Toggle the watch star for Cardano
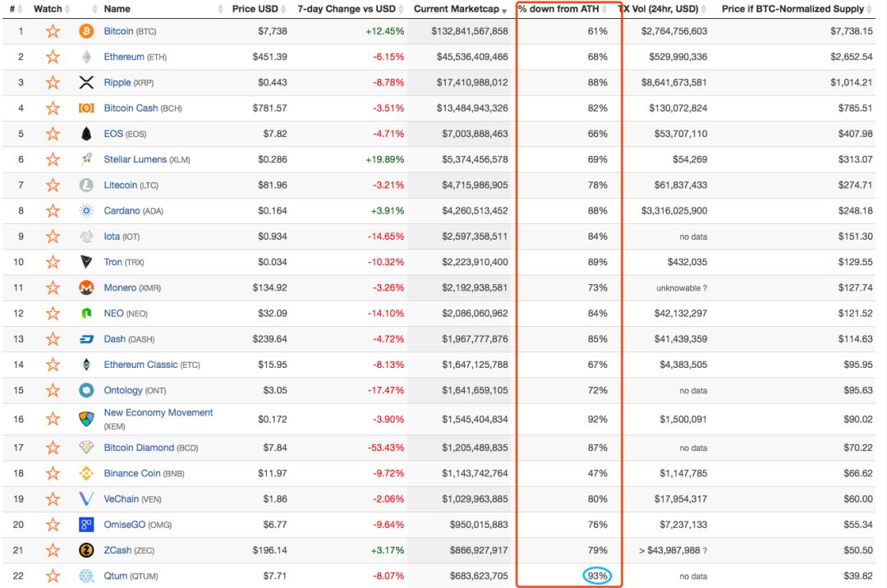This screenshot has height=588, width=887. pyautogui.click(x=53, y=211)
